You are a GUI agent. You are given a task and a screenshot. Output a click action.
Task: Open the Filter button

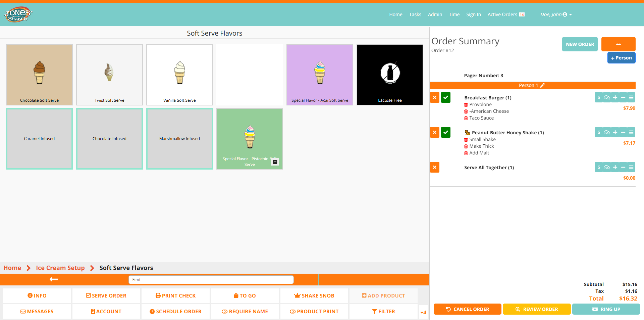[383, 311]
